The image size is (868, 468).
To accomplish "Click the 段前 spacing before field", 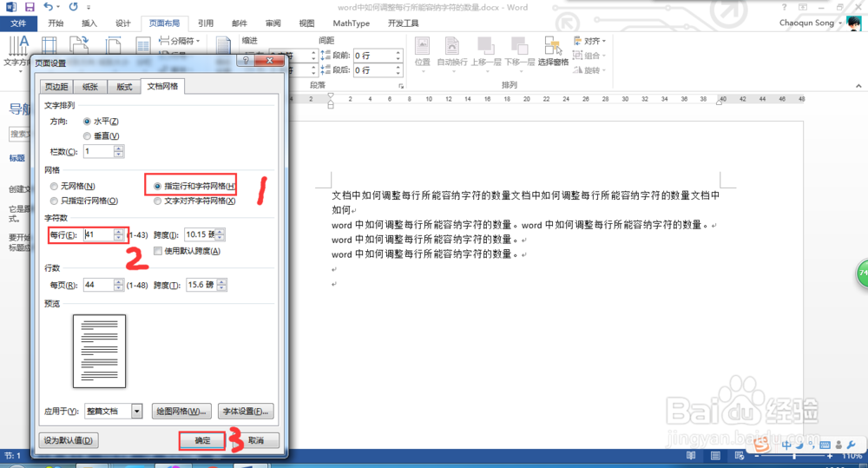I will [x=377, y=56].
